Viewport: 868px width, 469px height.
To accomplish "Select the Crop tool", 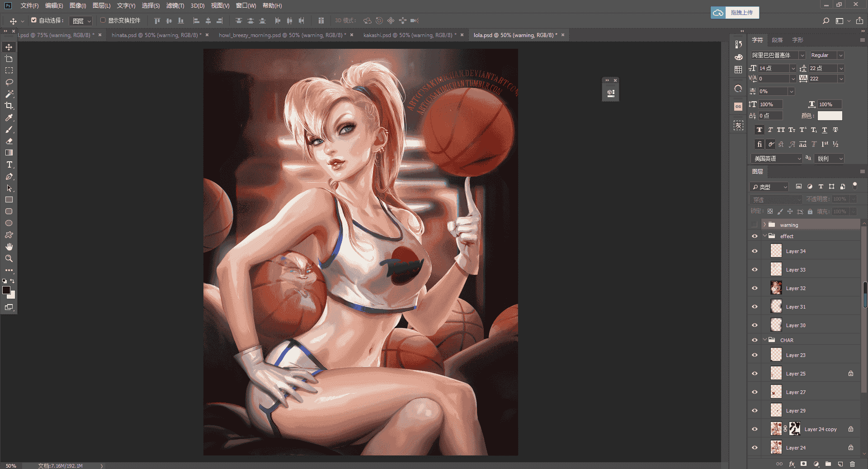I will tap(9, 106).
